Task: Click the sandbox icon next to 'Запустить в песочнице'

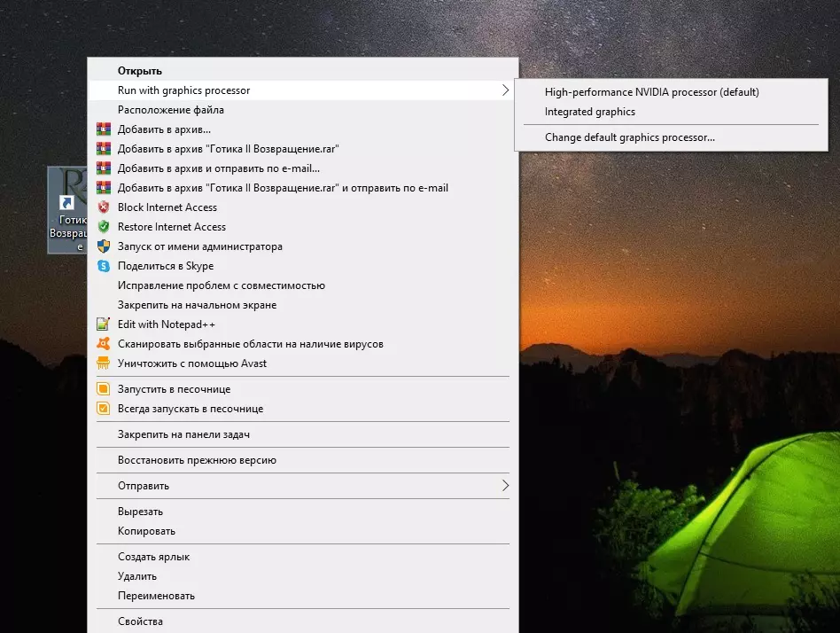Action: [104, 388]
